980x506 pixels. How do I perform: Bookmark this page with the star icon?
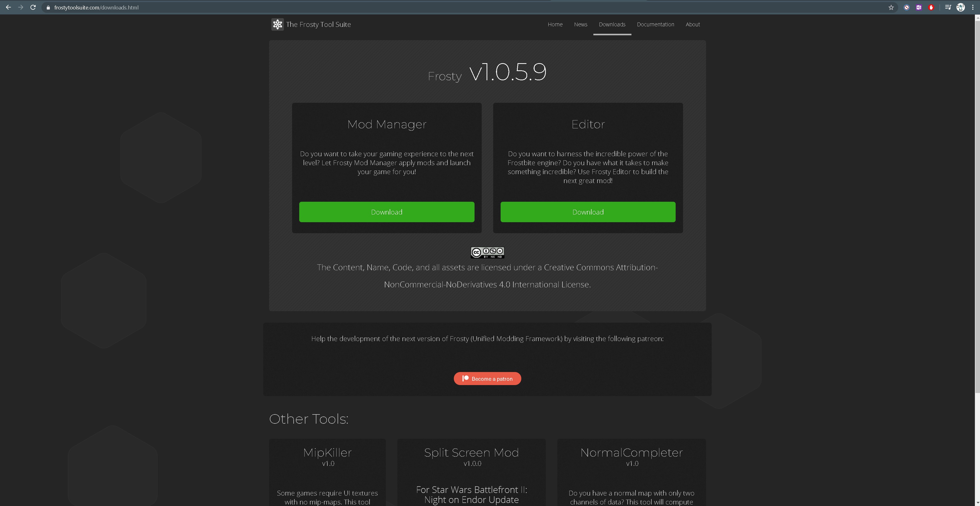tap(891, 7)
